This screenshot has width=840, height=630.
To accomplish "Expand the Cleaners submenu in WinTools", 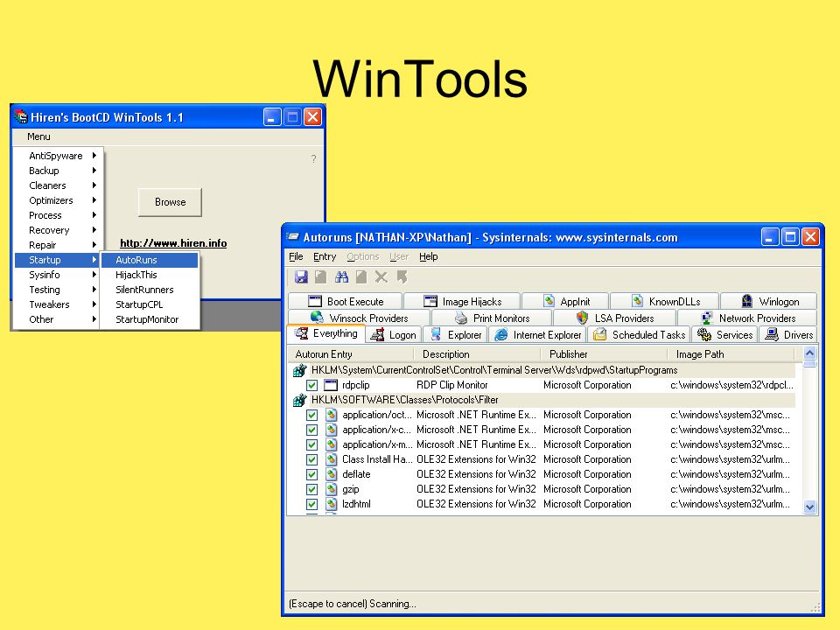I will [x=58, y=185].
